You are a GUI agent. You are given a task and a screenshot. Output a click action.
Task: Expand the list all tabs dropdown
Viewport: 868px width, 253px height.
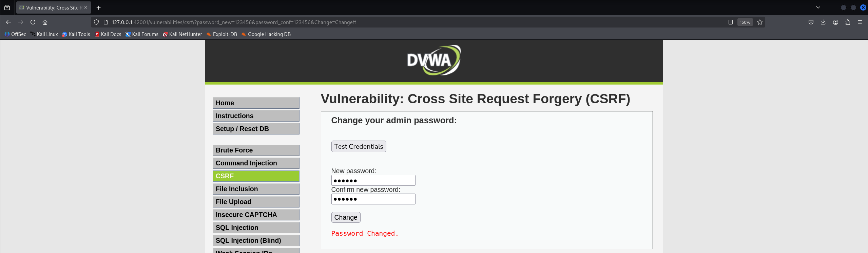(818, 7)
